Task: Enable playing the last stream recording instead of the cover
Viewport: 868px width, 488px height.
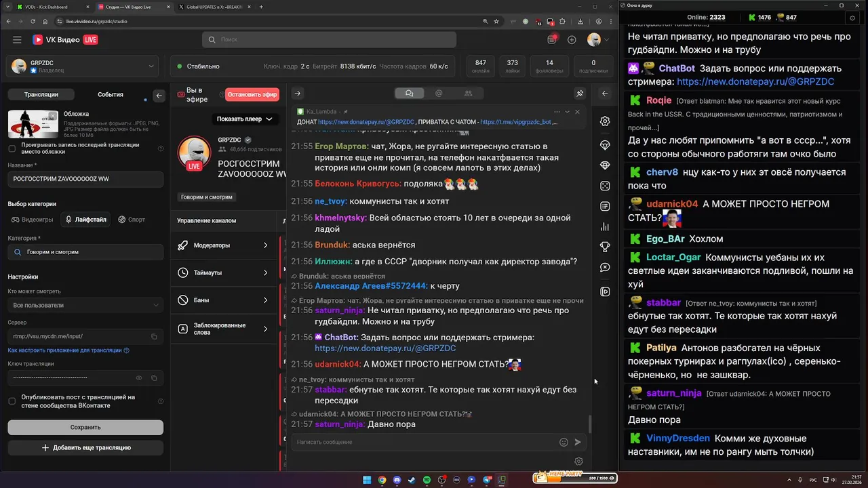Action: (12, 148)
